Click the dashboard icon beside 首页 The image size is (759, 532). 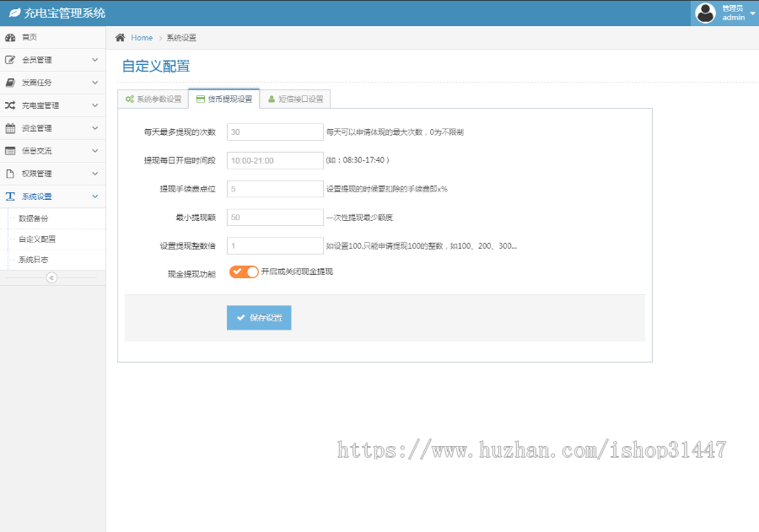tap(10, 37)
